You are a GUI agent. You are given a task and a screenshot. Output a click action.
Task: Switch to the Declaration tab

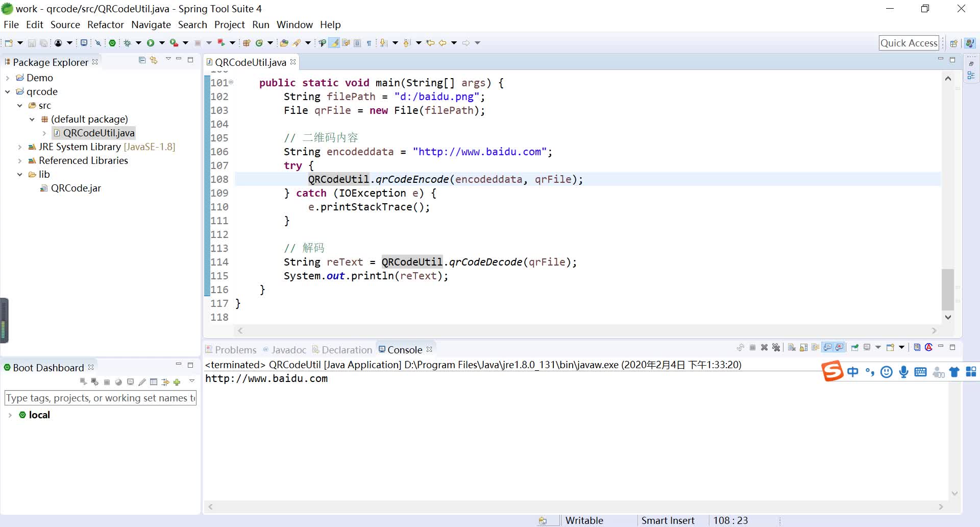click(342, 350)
